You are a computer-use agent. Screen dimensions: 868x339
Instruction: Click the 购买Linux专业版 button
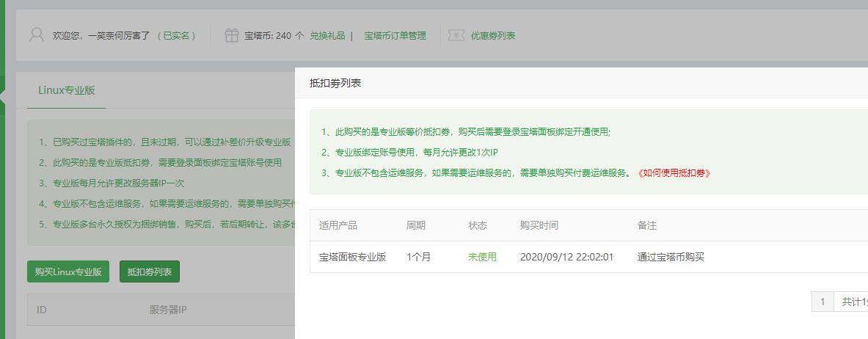click(68, 271)
